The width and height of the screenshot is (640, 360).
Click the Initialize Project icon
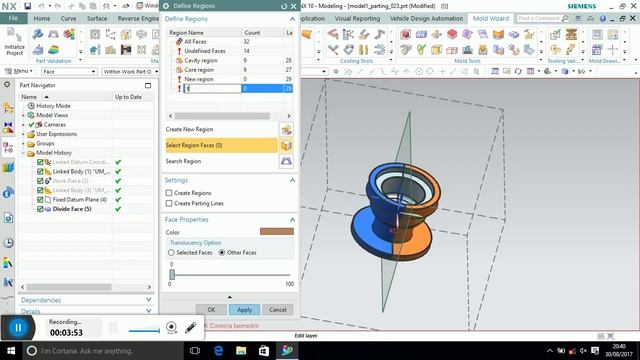tap(14, 41)
